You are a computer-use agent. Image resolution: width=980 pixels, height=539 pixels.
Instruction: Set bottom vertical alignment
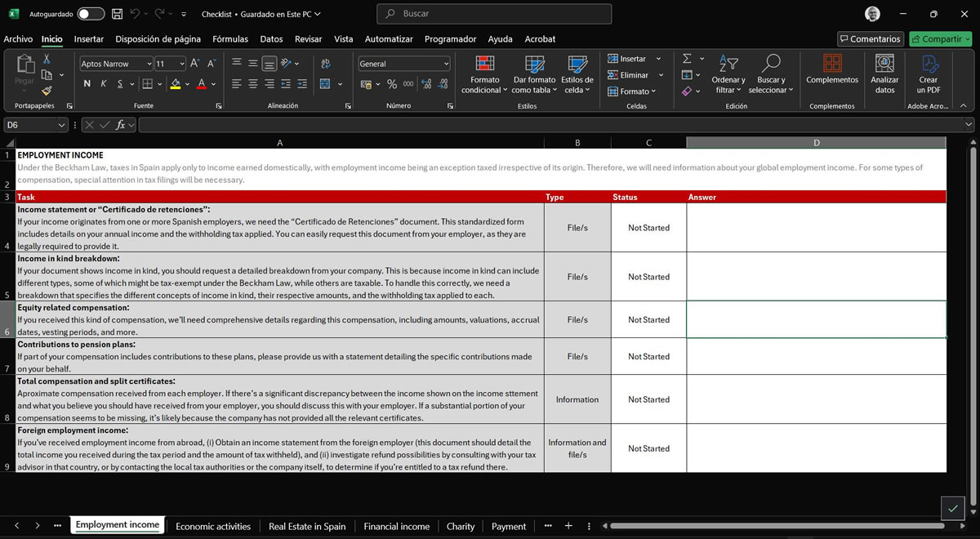click(269, 64)
